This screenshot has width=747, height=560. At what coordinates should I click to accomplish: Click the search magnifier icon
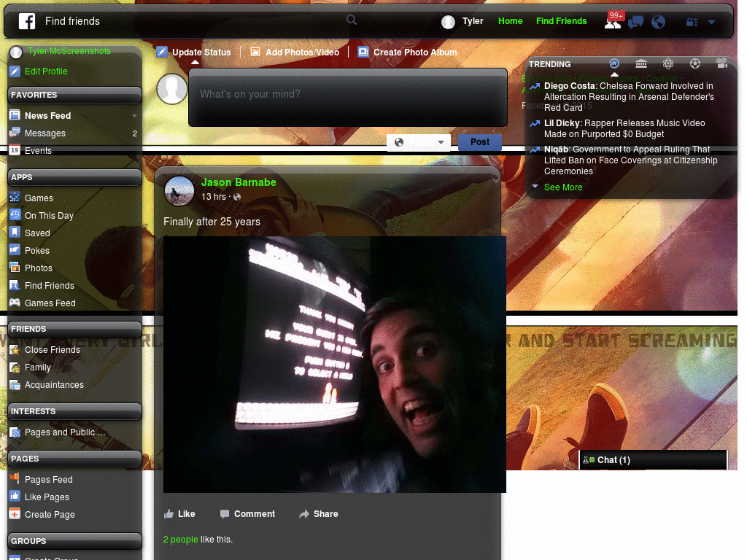coord(352,20)
